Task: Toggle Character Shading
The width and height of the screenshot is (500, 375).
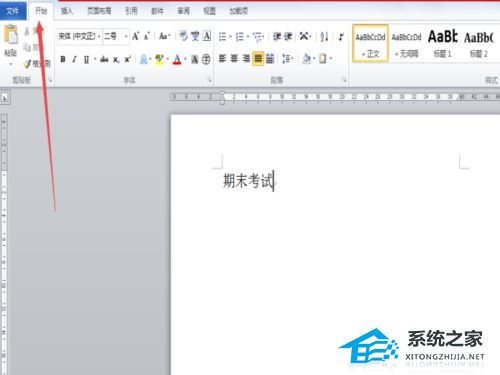Action: coord(195,60)
